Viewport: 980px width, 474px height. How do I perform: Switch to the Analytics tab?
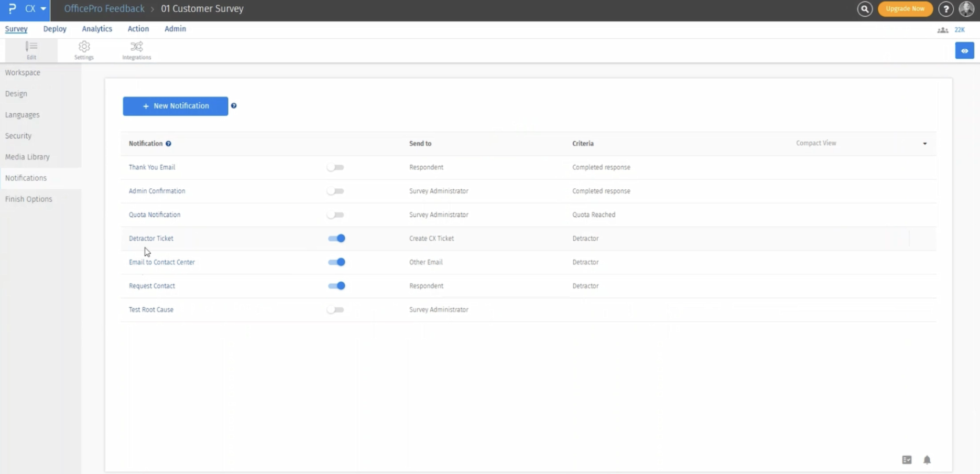[x=97, y=29]
